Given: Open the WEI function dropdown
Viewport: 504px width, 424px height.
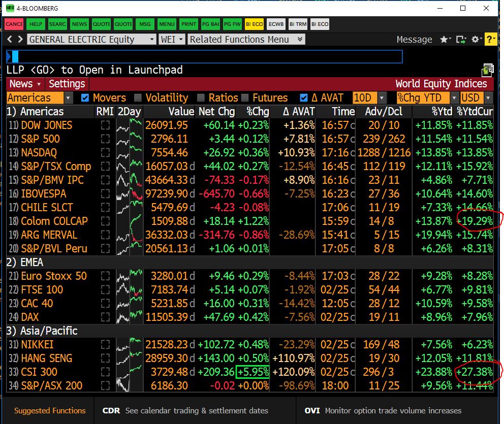Looking at the screenshot, I should pyautogui.click(x=172, y=40).
